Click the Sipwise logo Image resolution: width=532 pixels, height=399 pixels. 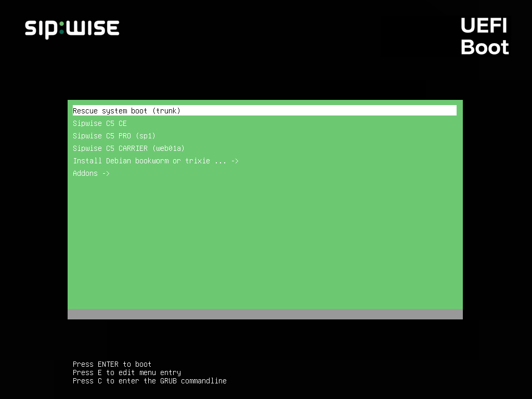coord(72,29)
